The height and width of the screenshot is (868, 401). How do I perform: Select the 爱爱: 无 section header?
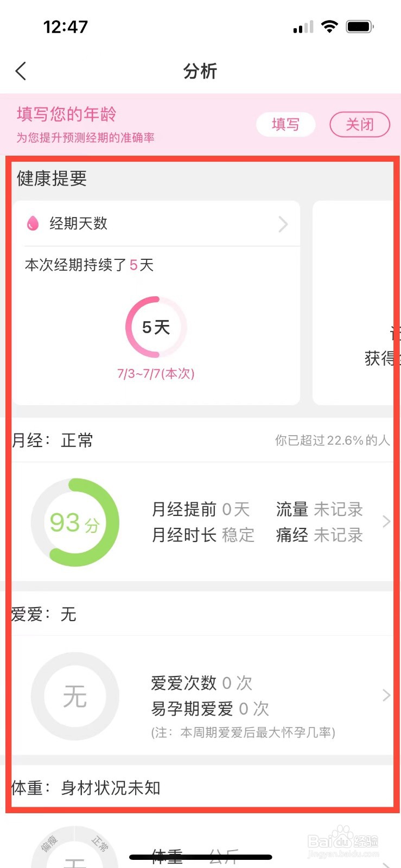[x=44, y=614]
